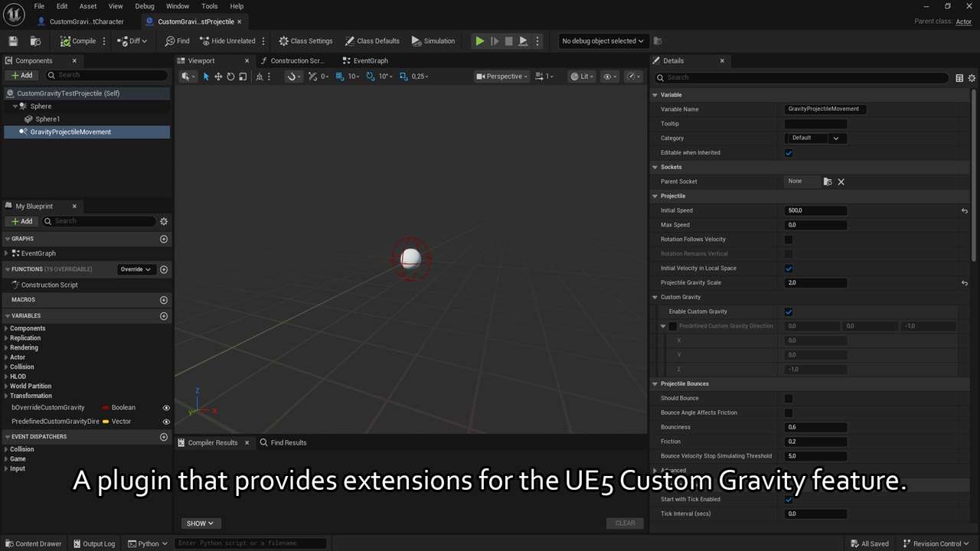Viewport: 980px width, 551px height.
Task: Select the Rotate tool in viewport toolbar
Action: point(230,77)
